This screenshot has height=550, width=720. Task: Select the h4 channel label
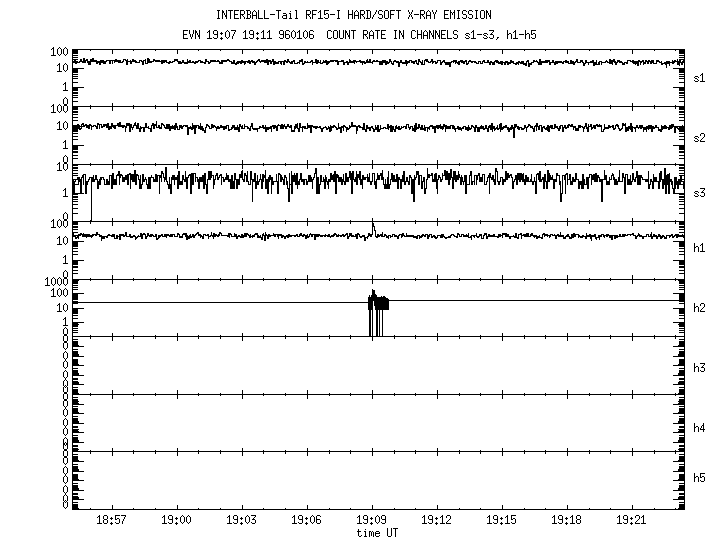[x=700, y=428]
